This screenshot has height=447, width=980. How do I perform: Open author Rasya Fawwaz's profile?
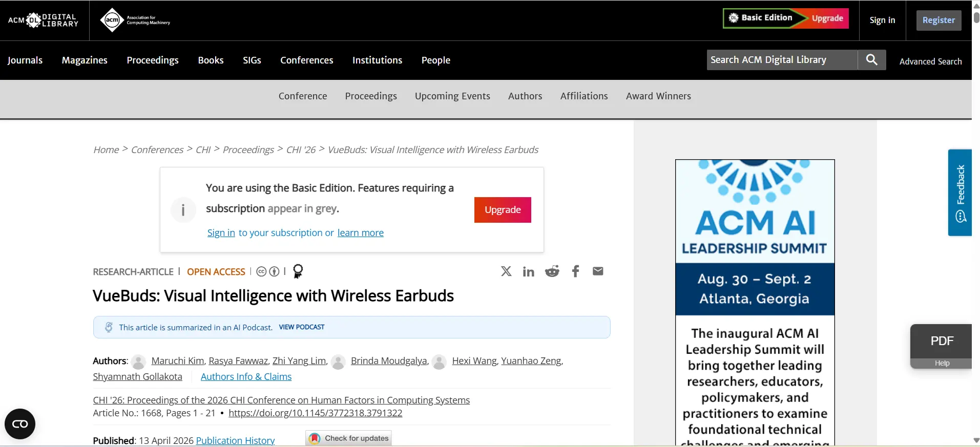(x=238, y=361)
